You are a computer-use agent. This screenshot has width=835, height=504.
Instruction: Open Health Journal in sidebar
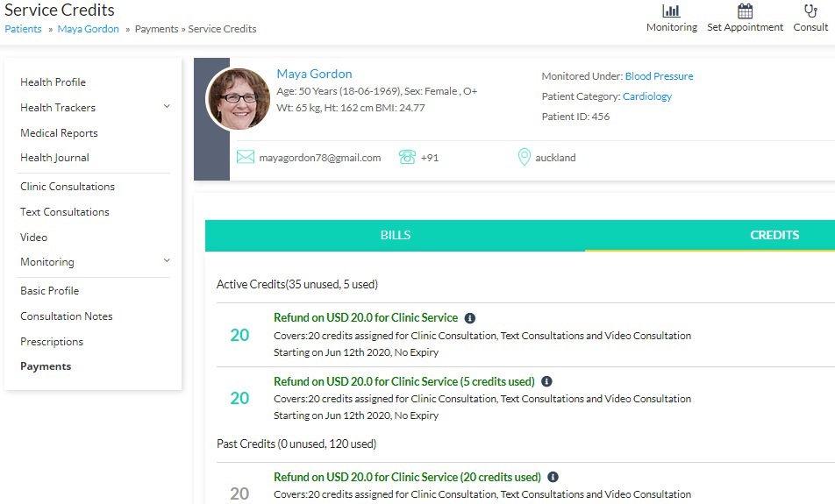54,158
